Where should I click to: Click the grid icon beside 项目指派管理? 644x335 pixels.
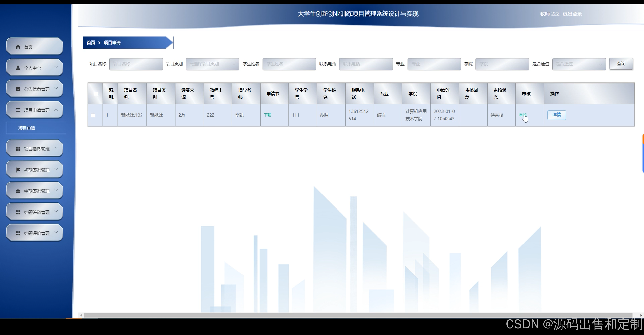click(18, 149)
